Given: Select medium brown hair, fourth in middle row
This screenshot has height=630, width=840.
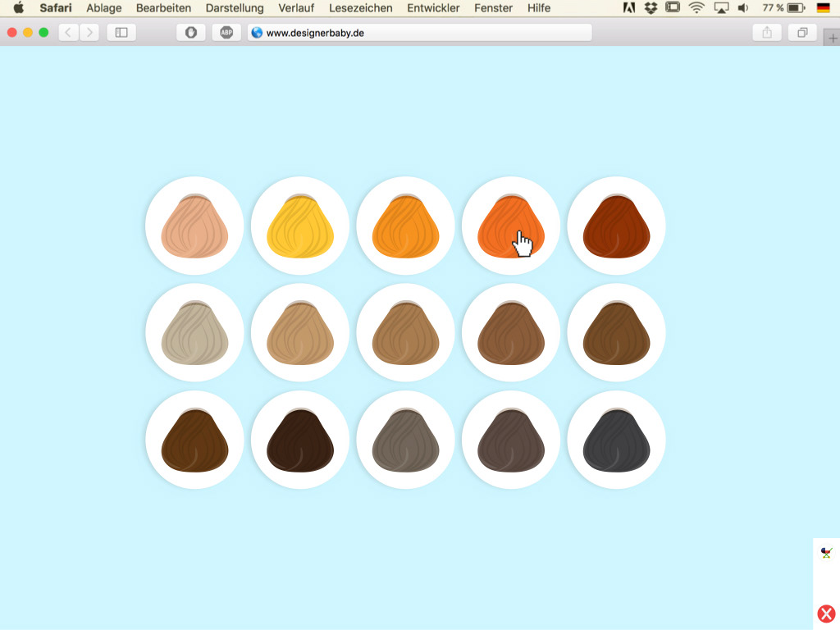Looking at the screenshot, I should point(511,333).
